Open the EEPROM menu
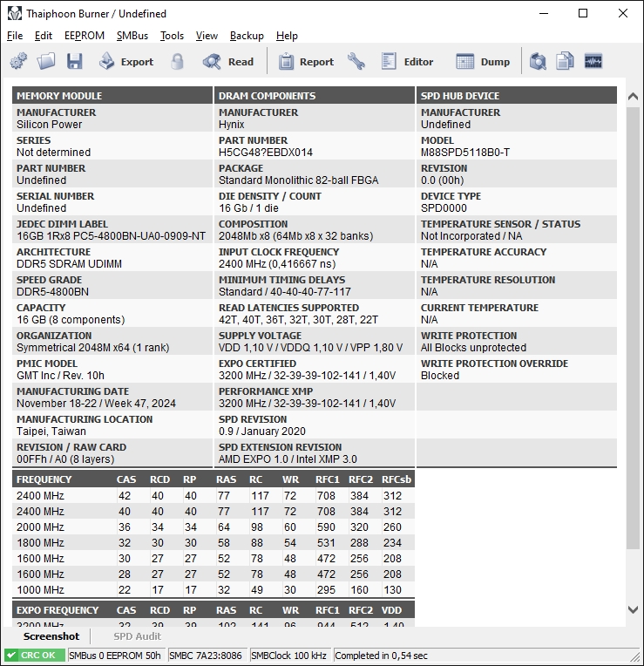The width and height of the screenshot is (644, 666). [85, 36]
